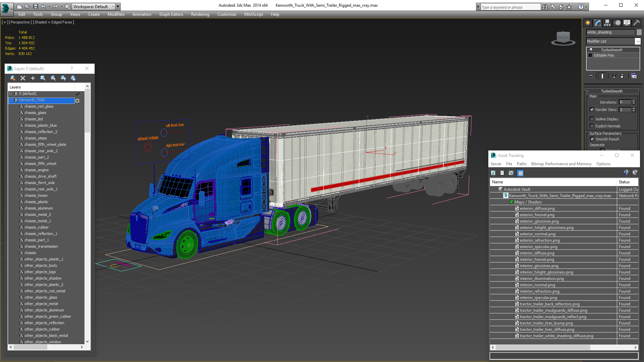Open the MAXScript menu

click(x=253, y=14)
